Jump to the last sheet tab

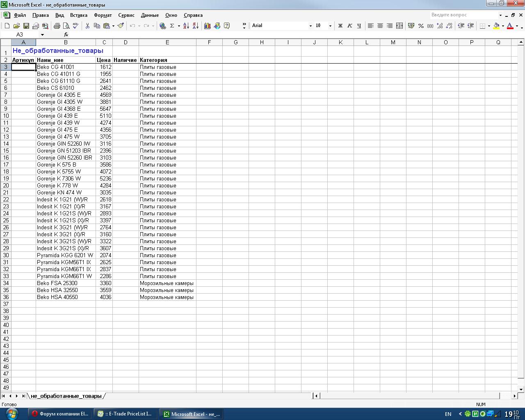pos(23,396)
